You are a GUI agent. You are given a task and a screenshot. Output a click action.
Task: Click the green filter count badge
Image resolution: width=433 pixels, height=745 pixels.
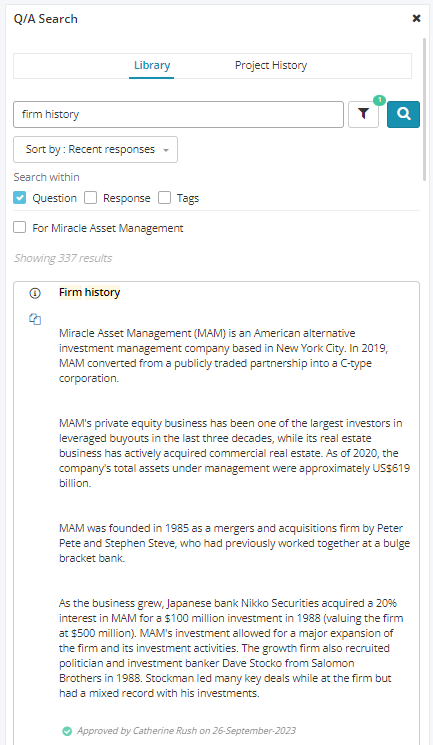tap(379, 100)
